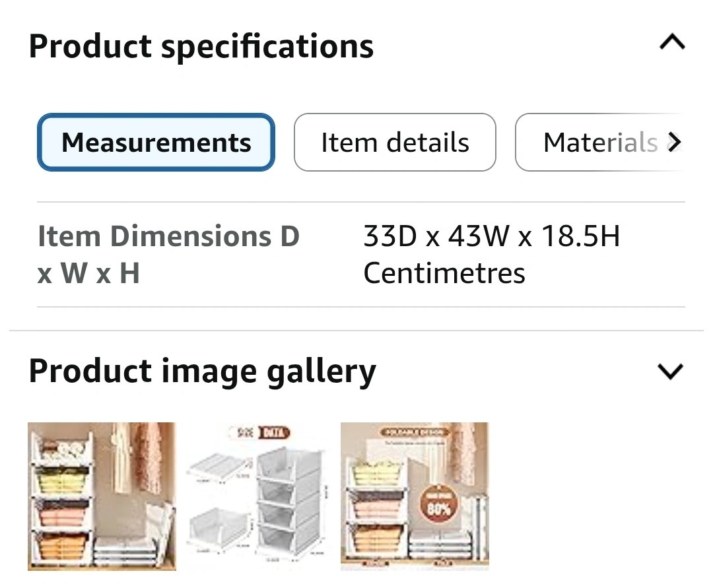The image size is (713, 588).
Task: Click the four-tier stacked unit in second image
Action: [289, 502]
